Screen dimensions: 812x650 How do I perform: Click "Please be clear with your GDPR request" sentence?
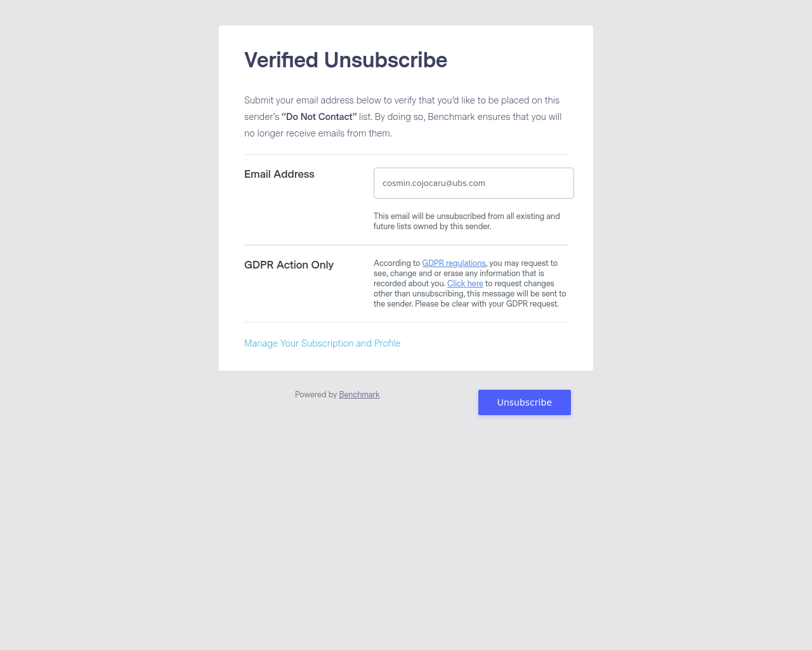click(487, 304)
